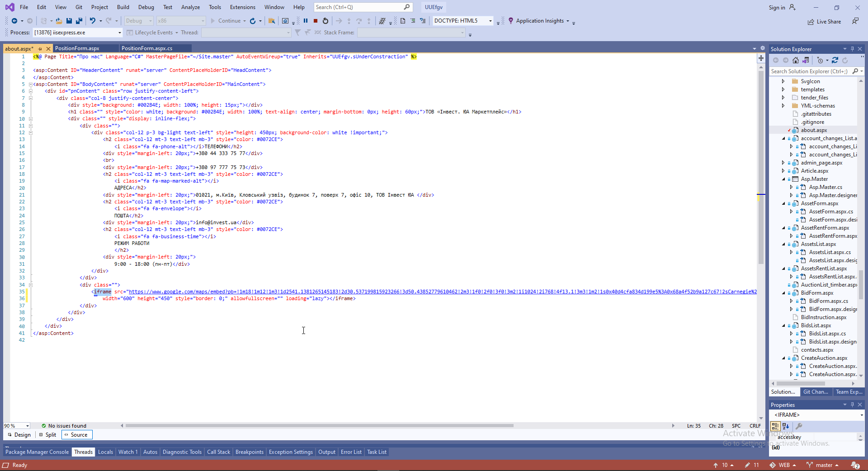Open File from disk toolbar icon
868x471 pixels.
coord(59,21)
